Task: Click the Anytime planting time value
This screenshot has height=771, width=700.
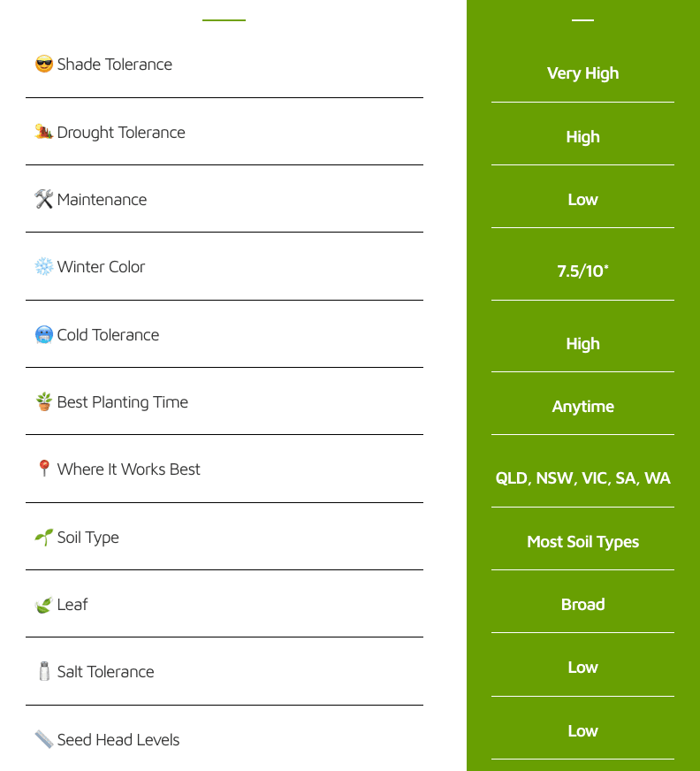Action: point(582,407)
